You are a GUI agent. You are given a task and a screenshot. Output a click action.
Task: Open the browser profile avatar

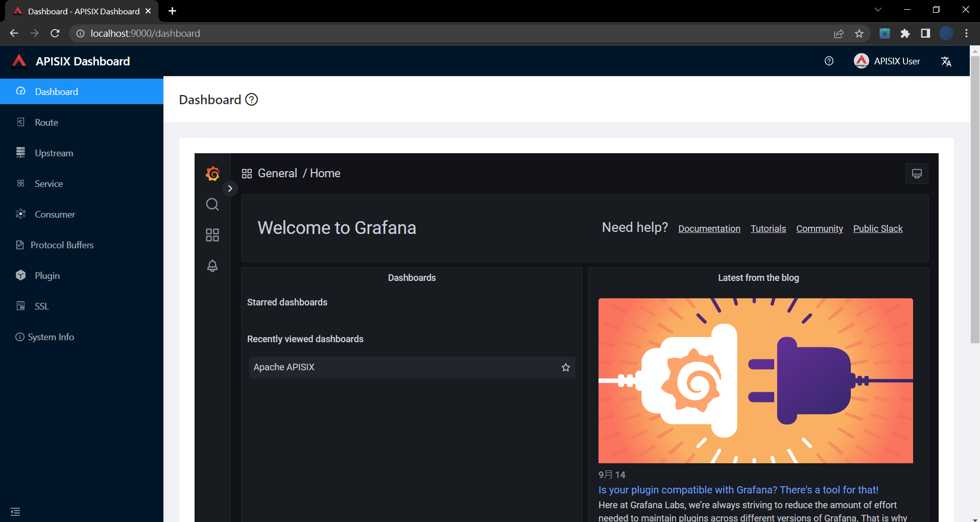946,34
